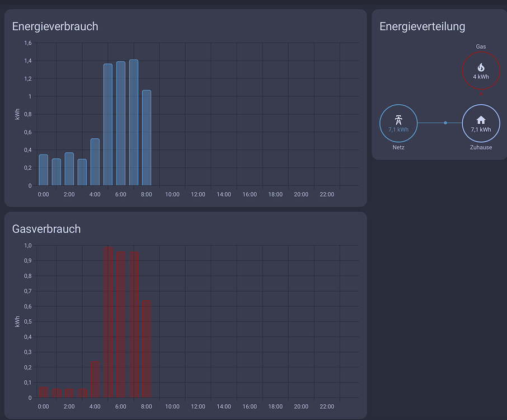Click the Netz label

[398, 147]
